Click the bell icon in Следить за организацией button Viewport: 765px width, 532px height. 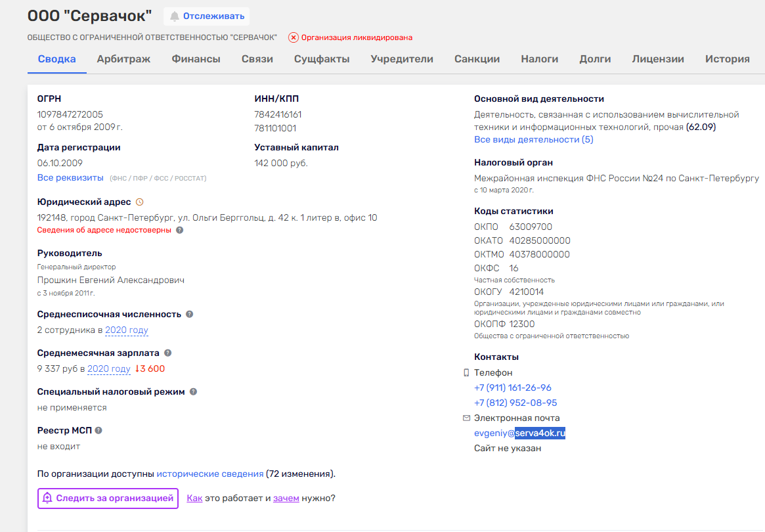(x=47, y=498)
